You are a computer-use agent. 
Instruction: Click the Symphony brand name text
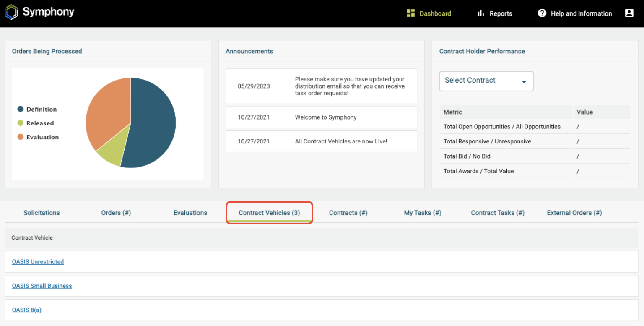[48, 12]
